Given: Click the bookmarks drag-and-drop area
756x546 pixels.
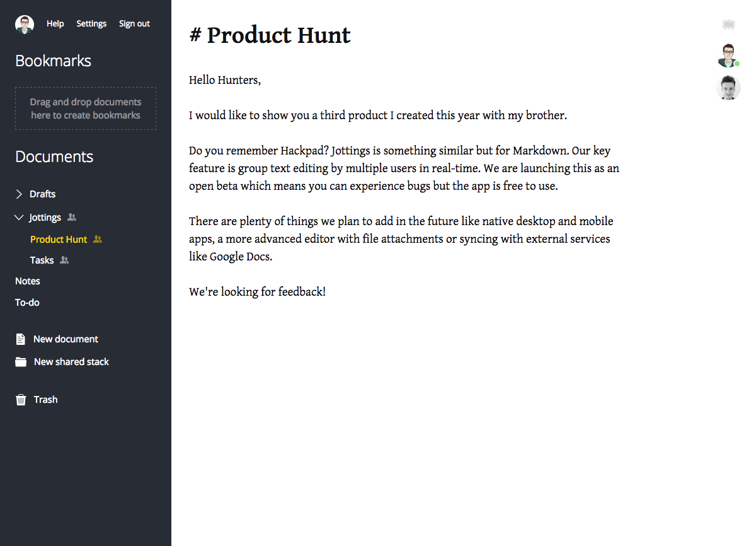Looking at the screenshot, I should click(86, 108).
